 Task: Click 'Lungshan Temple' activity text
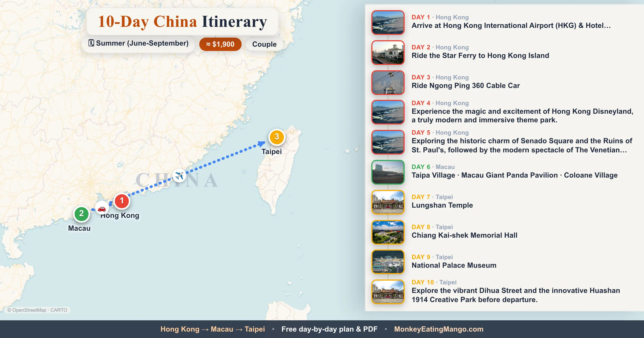(x=442, y=205)
